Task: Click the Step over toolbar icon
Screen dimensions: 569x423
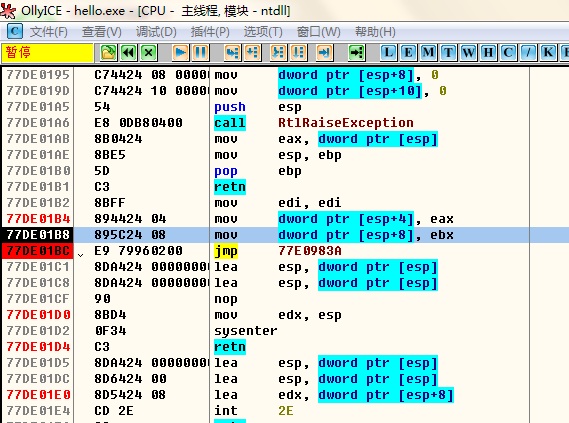Action: pyautogui.click(x=253, y=53)
